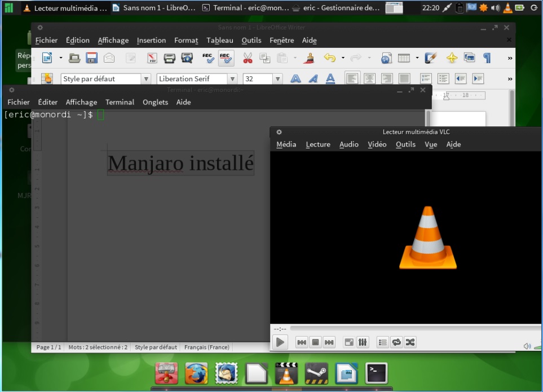Toggle Align Right paragraph button
Screen dimensions: 543x392
(x=387, y=78)
